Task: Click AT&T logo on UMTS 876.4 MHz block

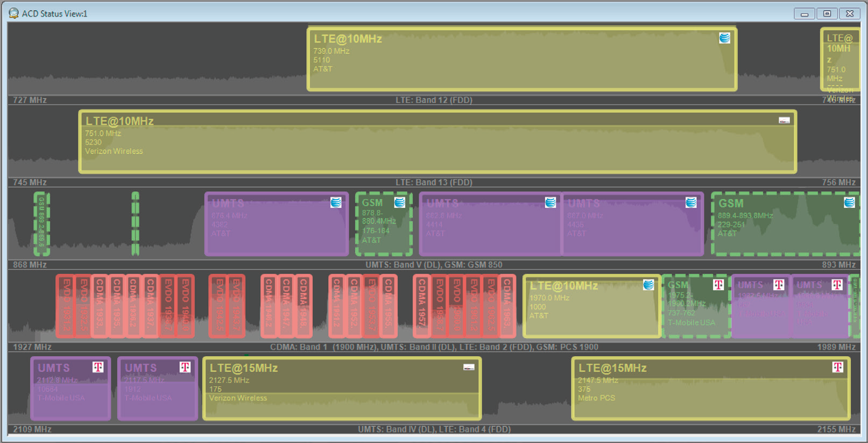Action: [x=336, y=202]
